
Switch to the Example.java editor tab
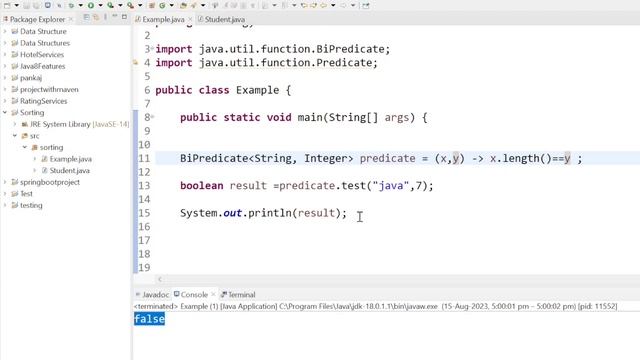[163, 19]
